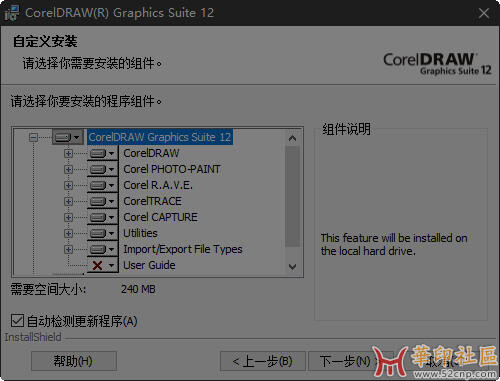The height and width of the screenshot is (381, 500).
Task: Close the CorelDRAW setup window
Action: tap(484, 13)
